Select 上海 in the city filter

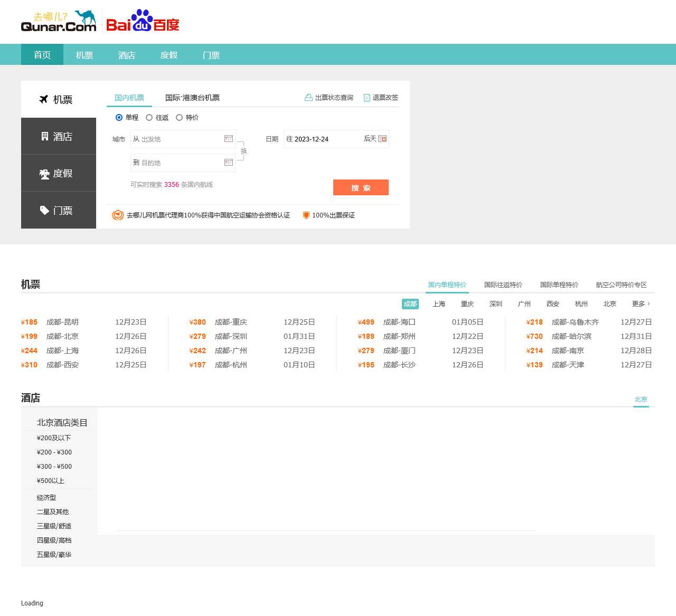pos(439,304)
